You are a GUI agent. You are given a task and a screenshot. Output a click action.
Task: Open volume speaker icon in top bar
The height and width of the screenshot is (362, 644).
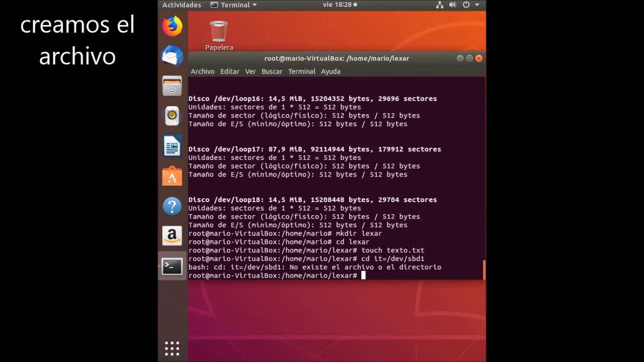(452, 5)
